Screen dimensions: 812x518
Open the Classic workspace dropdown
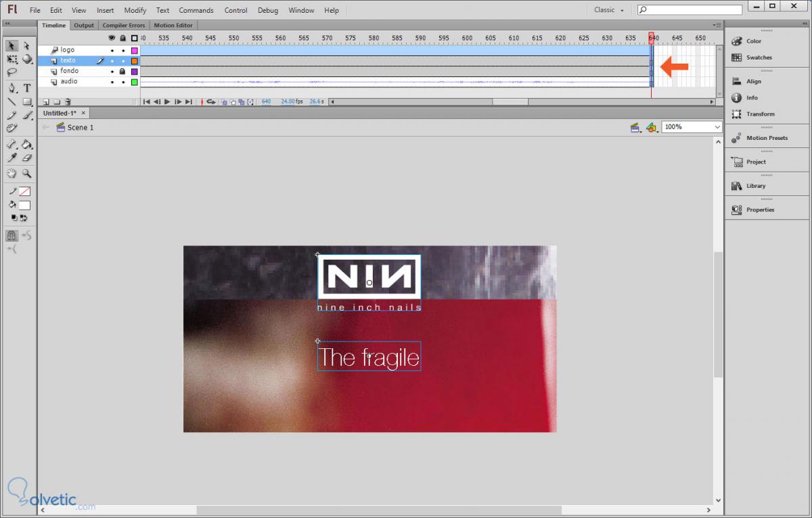pos(608,10)
